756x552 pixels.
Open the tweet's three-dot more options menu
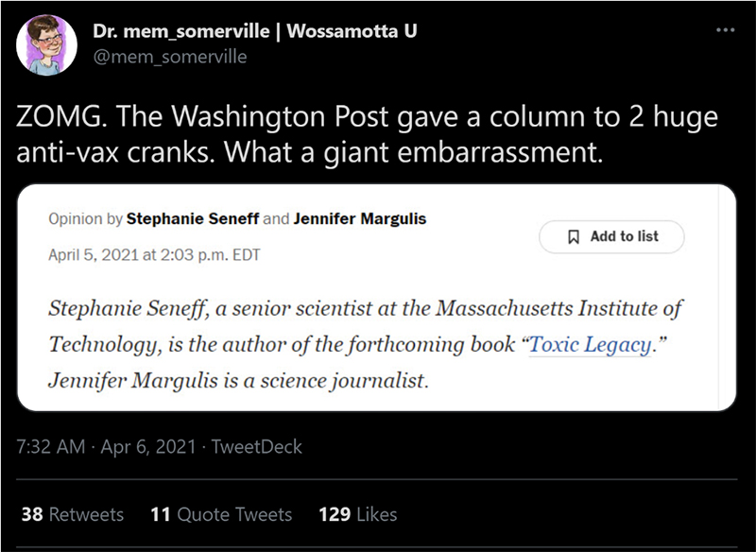coord(725,30)
